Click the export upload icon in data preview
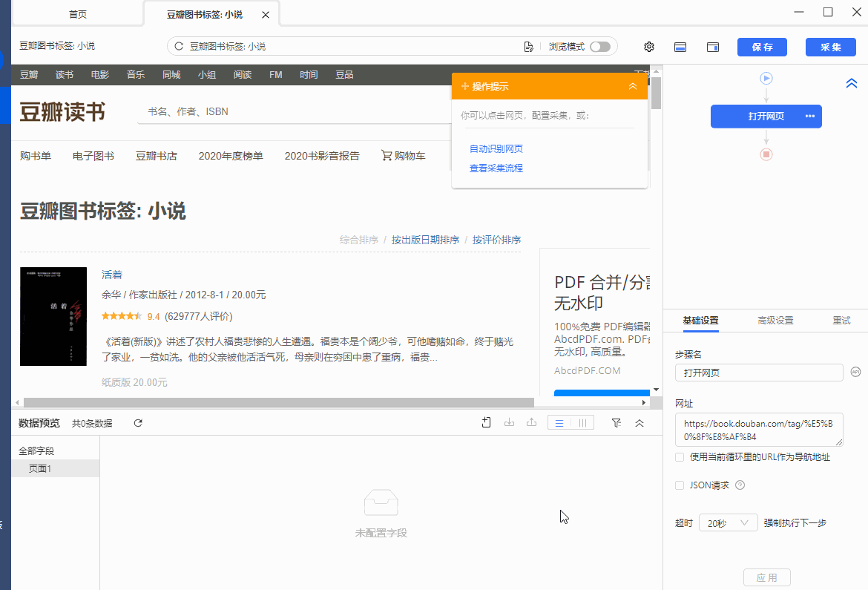Image resolution: width=868 pixels, height=590 pixels. coord(531,423)
